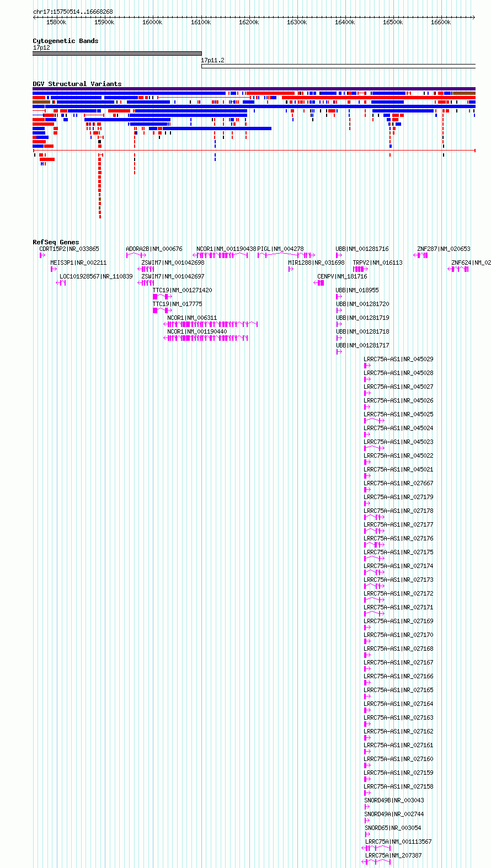The width and height of the screenshot is (491, 868).
Task: Click the LOC101928567|NR_110839 gene label
Action: (x=96, y=276)
